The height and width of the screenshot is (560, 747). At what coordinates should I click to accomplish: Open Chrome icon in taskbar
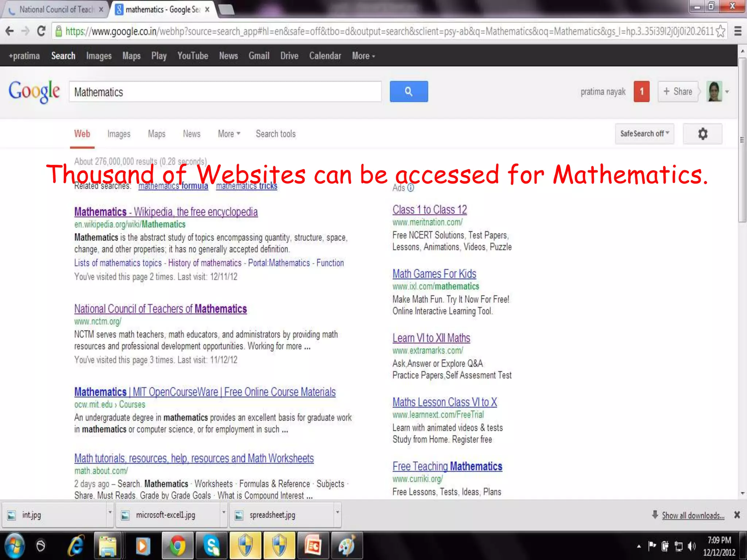point(177,546)
